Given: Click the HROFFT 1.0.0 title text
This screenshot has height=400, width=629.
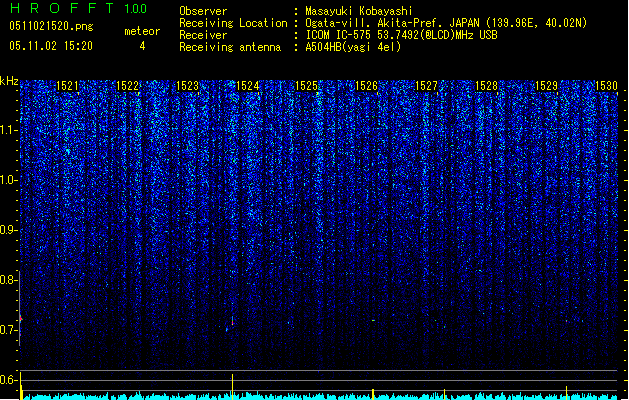Looking at the screenshot, I should click(x=78, y=8).
